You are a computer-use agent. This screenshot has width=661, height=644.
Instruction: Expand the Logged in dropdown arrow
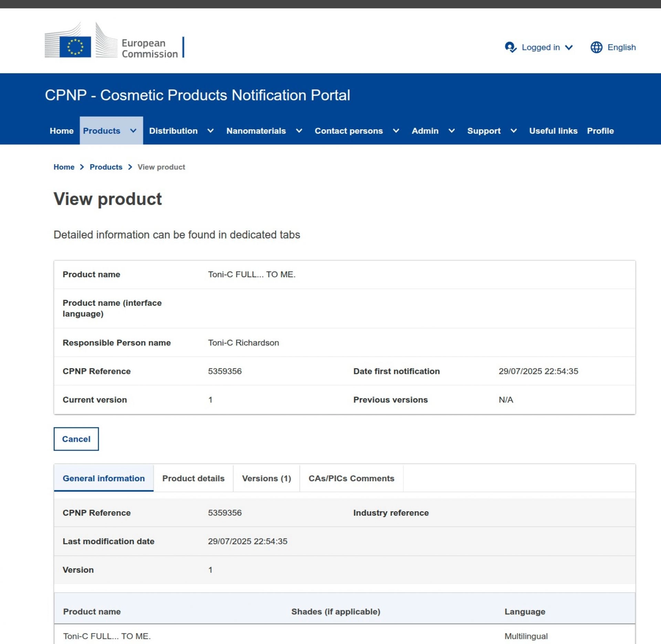tap(569, 47)
